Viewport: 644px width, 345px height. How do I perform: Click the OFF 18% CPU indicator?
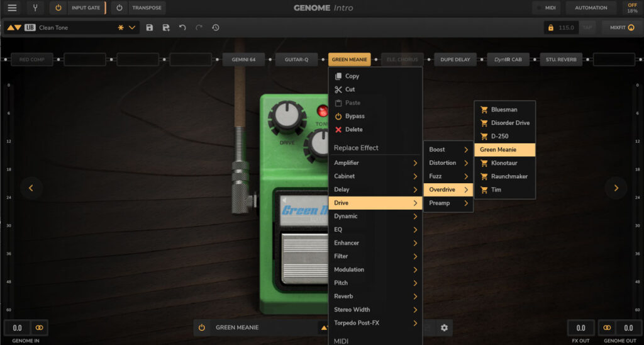pyautogui.click(x=632, y=8)
